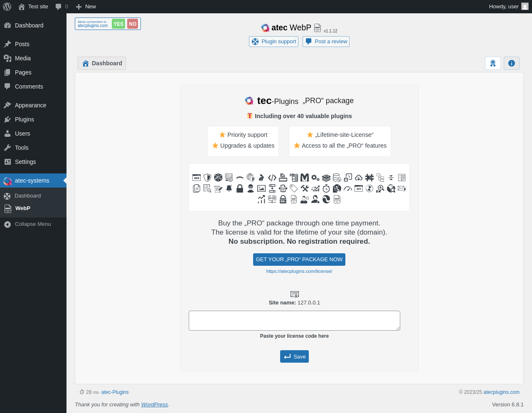The width and height of the screenshot is (532, 413).
Task: Click New in the admin bar
Action: 86,7
